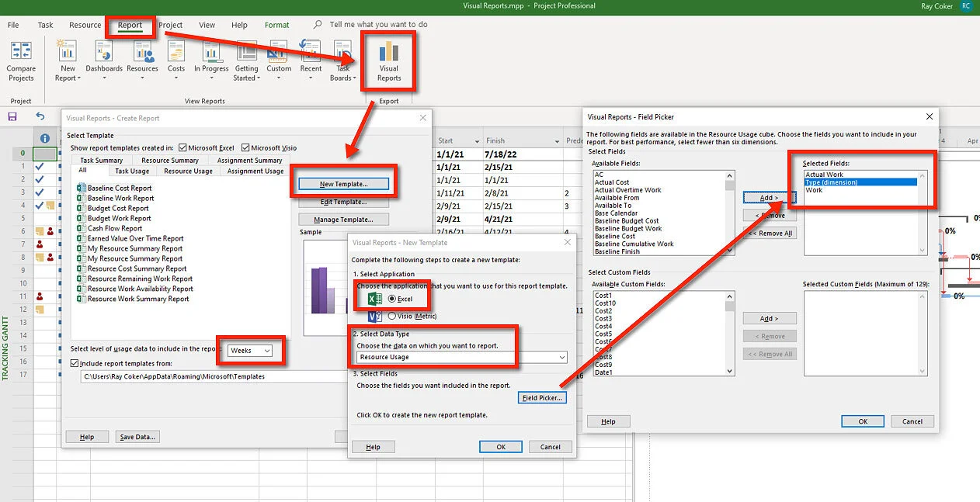Open the Getting Started reports menu

click(246, 61)
